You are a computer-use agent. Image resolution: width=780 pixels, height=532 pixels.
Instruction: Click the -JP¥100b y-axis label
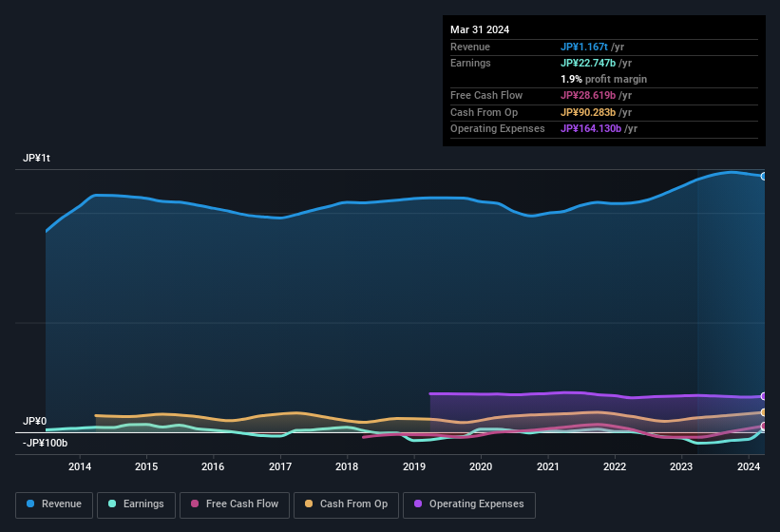tap(45, 443)
